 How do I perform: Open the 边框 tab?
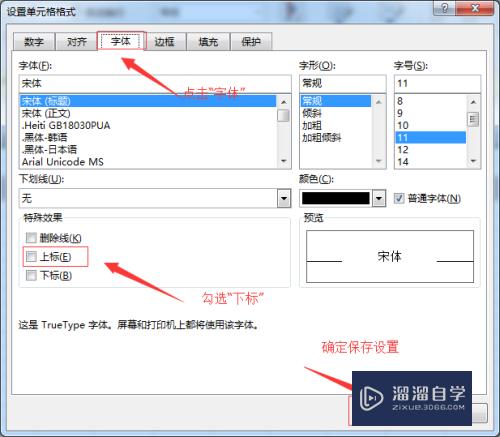click(x=165, y=42)
